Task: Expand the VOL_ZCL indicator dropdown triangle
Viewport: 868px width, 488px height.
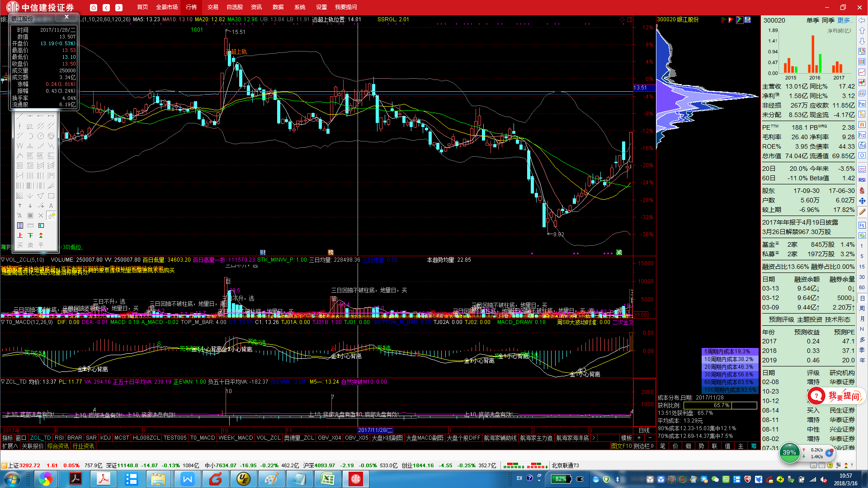Action: [x=3, y=260]
